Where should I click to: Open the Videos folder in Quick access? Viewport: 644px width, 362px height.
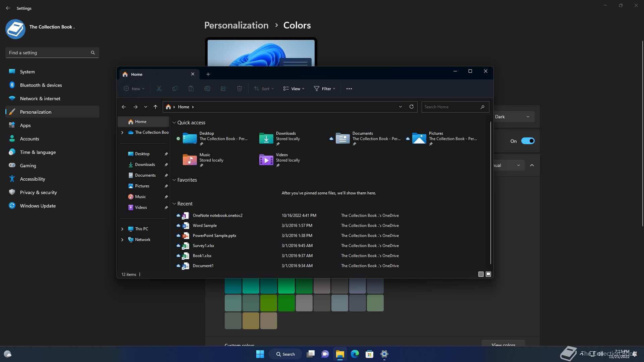[x=279, y=160]
